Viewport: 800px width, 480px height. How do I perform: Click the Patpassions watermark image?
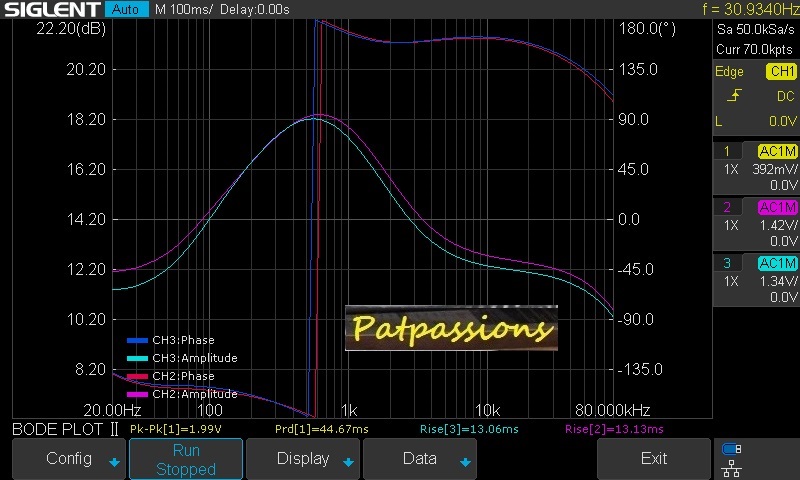point(451,327)
